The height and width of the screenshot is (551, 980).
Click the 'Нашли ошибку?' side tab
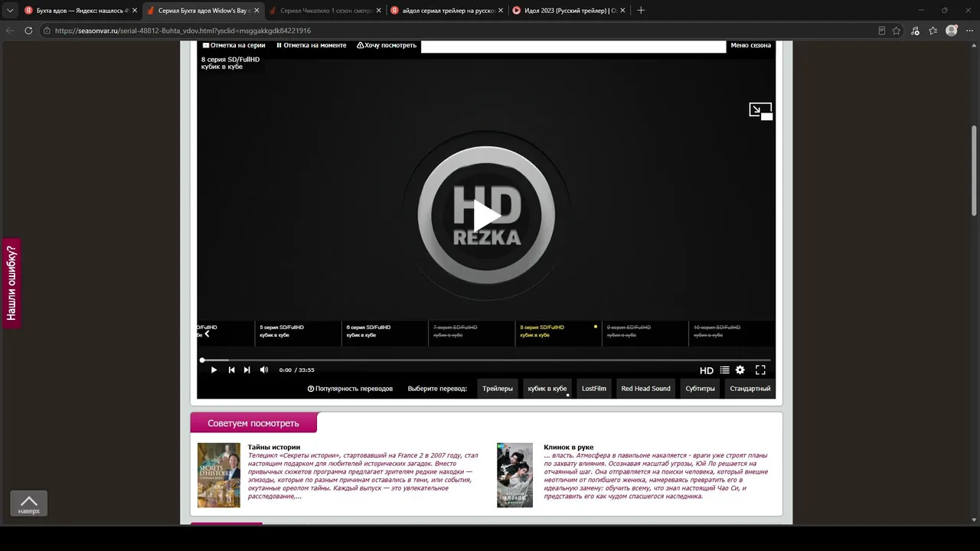pyautogui.click(x=11, y=283)
